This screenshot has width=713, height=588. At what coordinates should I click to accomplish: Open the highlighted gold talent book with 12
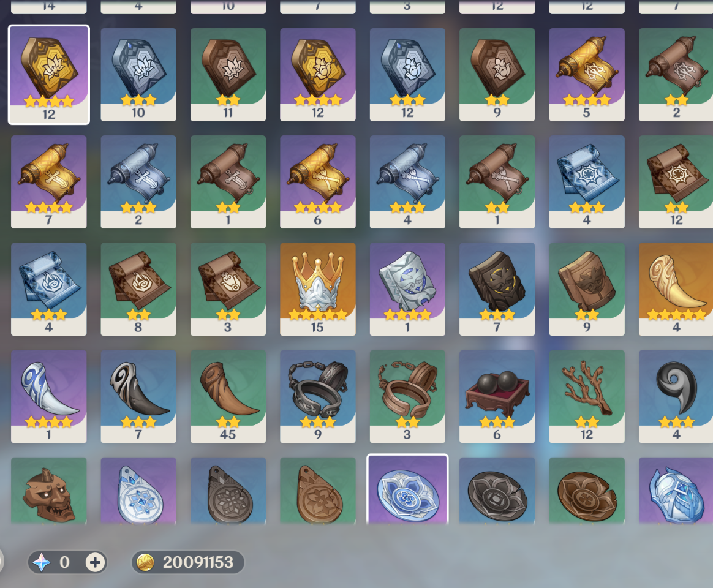[x=48, y=75]
